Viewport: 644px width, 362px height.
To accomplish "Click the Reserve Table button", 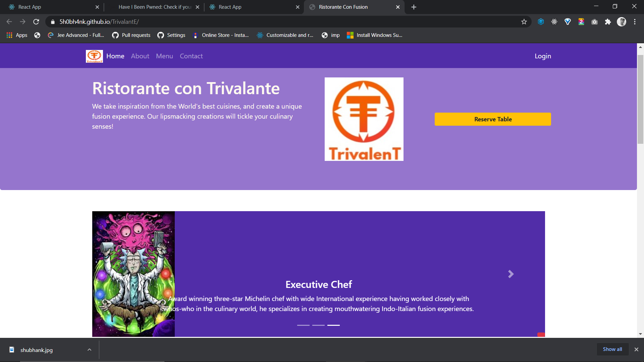I will click(493, 119).
